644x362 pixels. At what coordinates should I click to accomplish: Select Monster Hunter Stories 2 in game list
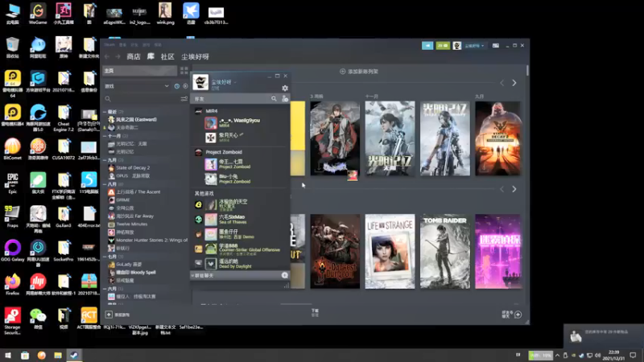(147, 240)
